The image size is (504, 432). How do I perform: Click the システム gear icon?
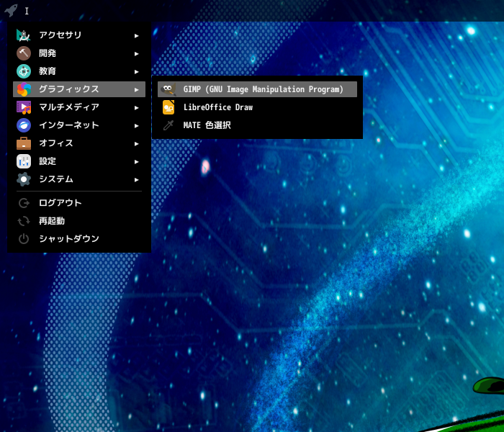tap(24, 179)
